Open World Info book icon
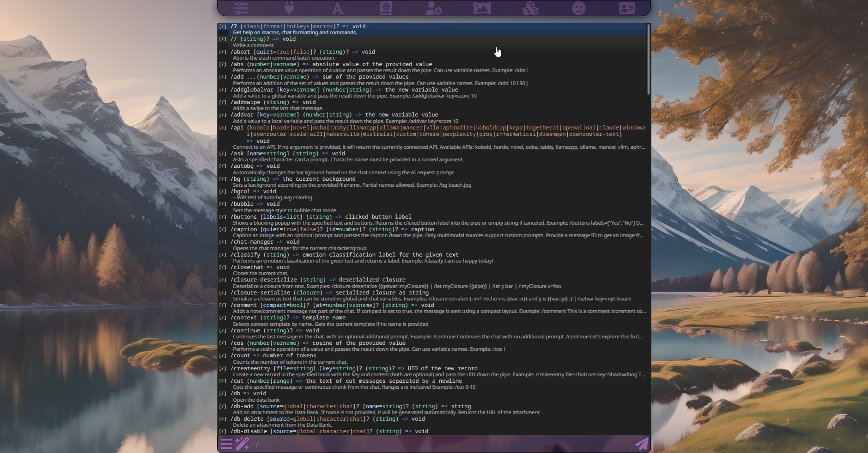The image size is (868, 453). click(386, 8)
